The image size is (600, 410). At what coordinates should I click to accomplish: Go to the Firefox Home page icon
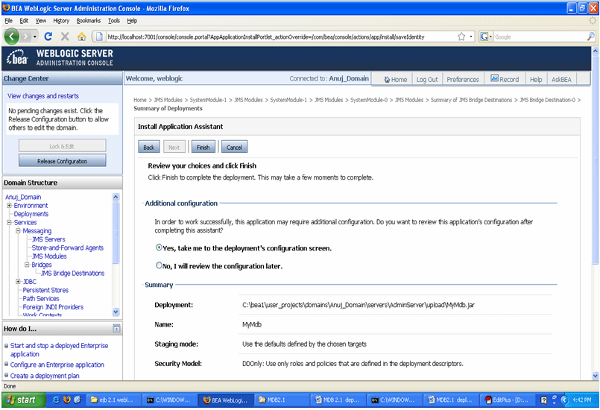pyautogui.click(x=82, y=37)
